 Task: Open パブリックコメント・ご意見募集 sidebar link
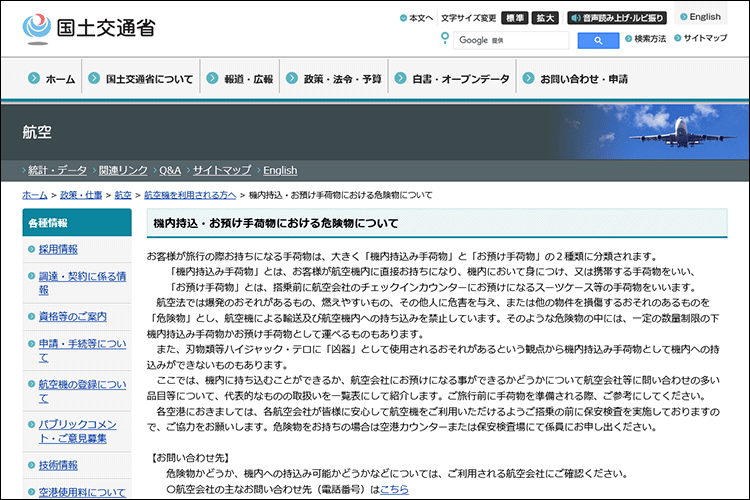77,431
